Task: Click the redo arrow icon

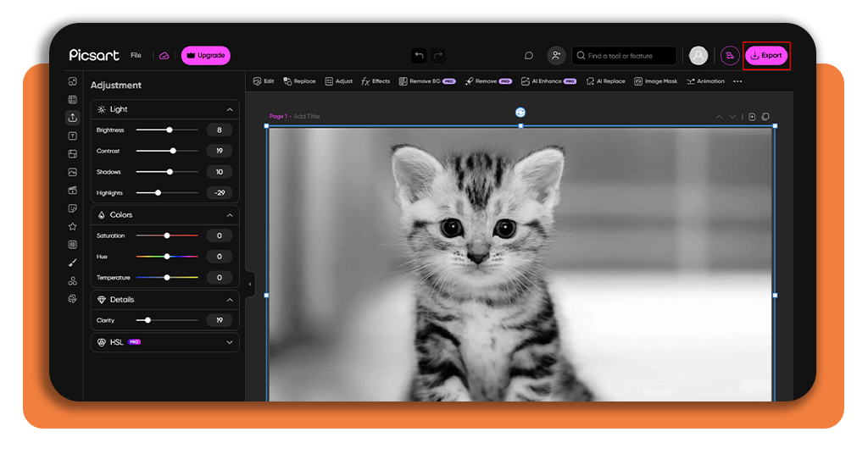Action: (438, 55)
